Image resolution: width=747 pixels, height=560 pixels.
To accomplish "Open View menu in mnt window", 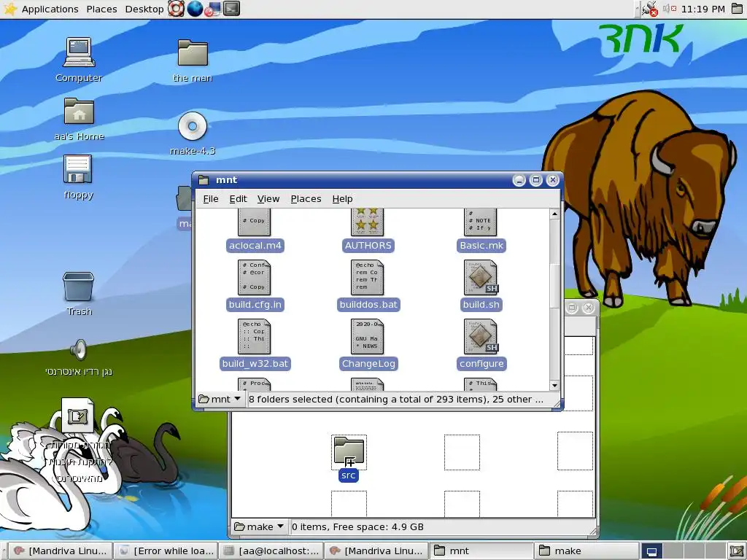I will pyautogui.click(x=268, y=199).
